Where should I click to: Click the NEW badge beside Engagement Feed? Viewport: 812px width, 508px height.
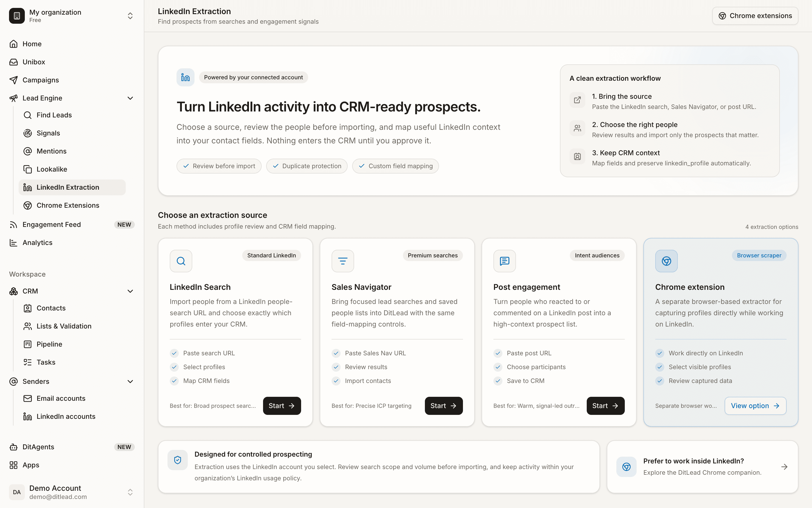click(x=124, y=225)
